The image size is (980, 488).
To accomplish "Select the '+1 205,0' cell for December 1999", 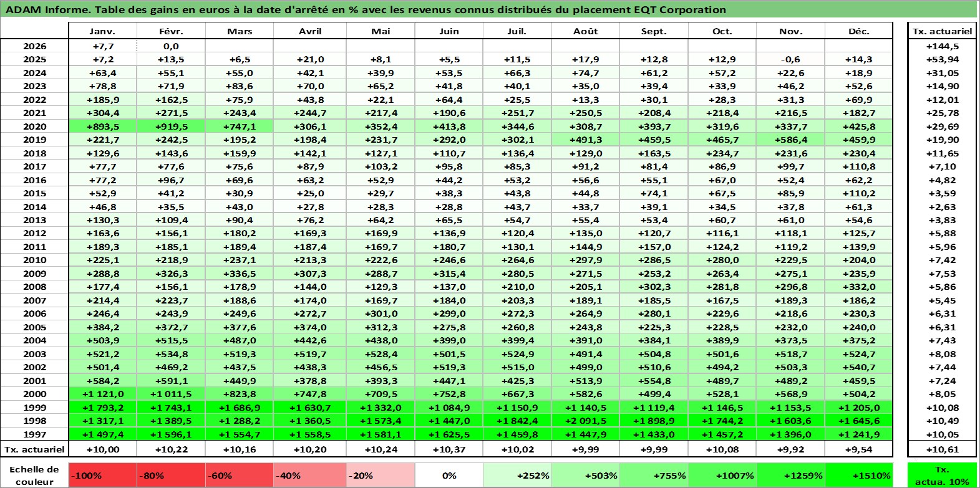I will [x=859, y=408].
